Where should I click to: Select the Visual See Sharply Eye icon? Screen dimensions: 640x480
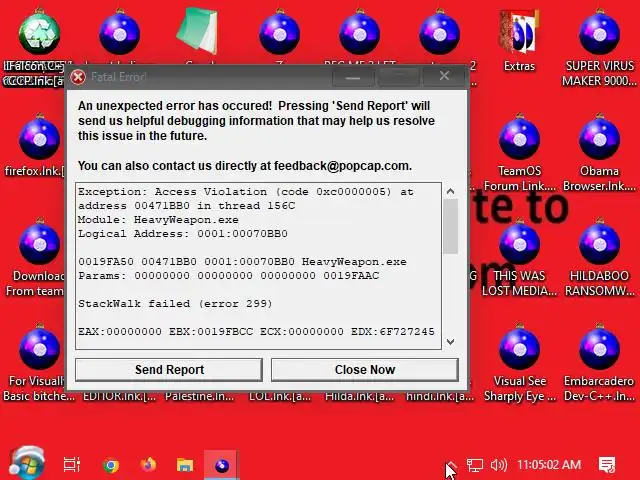point(519,362)
